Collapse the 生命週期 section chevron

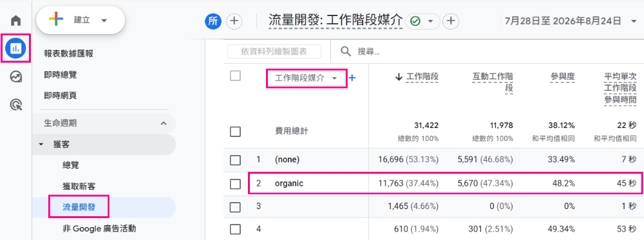coord(164,123)
